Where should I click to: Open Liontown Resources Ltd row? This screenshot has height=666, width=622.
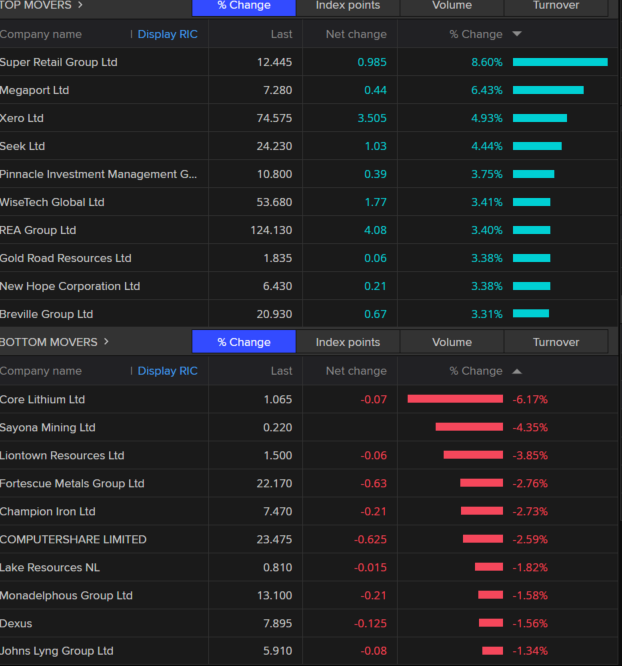(x=309, y=455)
